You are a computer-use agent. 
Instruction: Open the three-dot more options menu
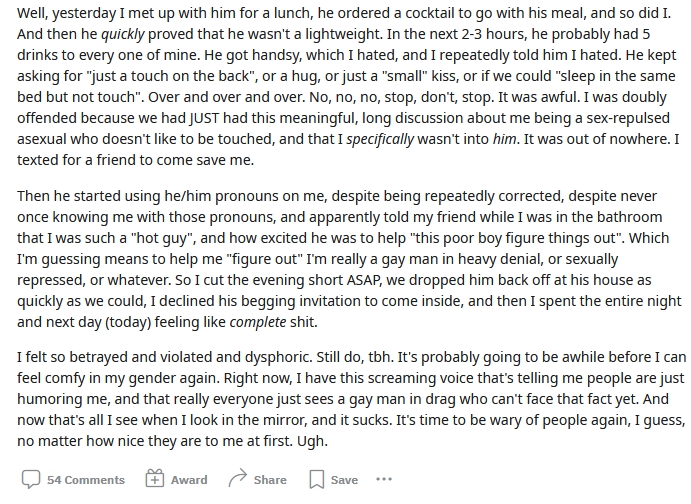(x=384, y=479)
